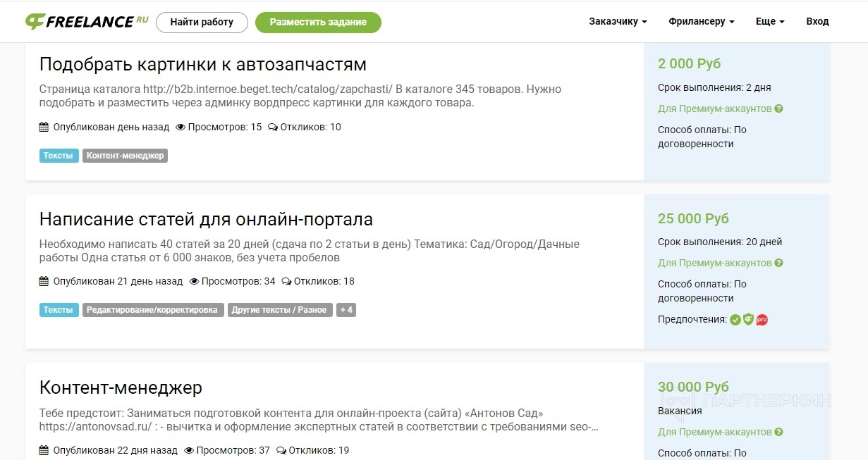
Task: Open the Фрилансеру dropdown menu
Action: [701, 22]
